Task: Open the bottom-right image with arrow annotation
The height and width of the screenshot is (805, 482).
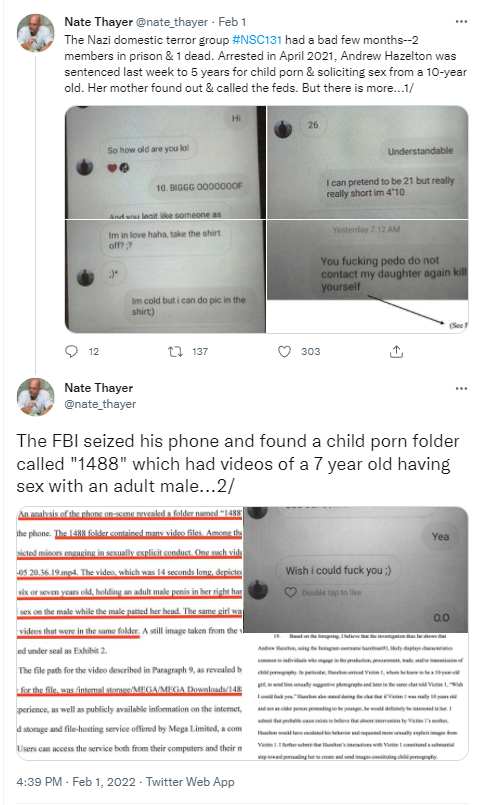Action: click(x=368, y=276)
